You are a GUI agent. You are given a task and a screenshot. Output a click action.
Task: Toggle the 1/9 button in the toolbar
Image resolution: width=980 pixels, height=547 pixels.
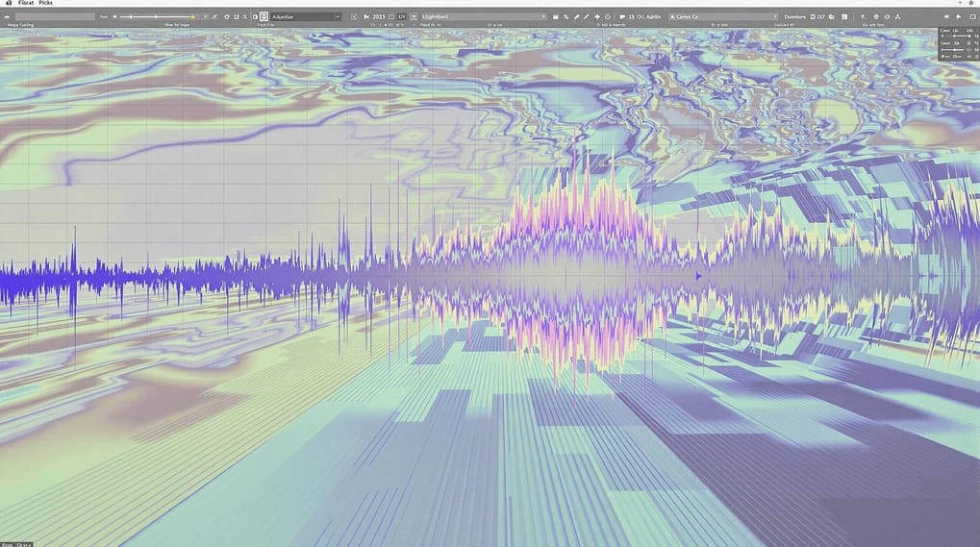click(x=401, y=17)
